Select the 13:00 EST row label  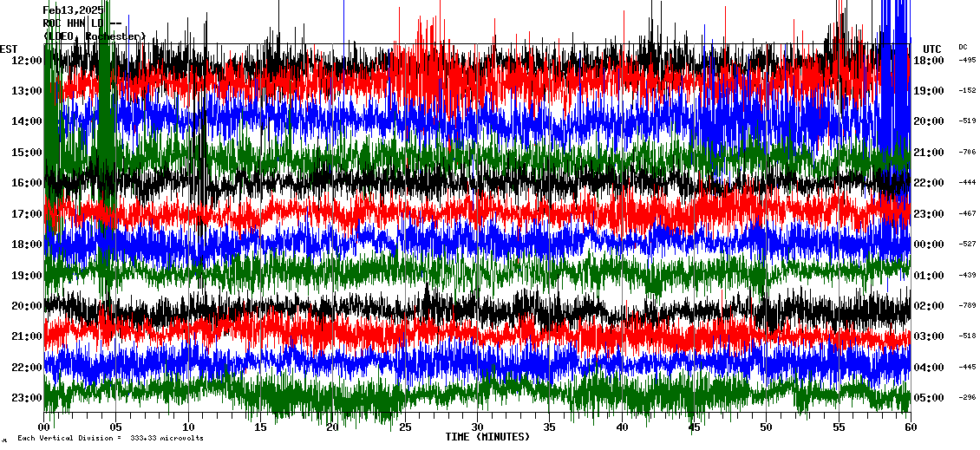pos(26,91)
